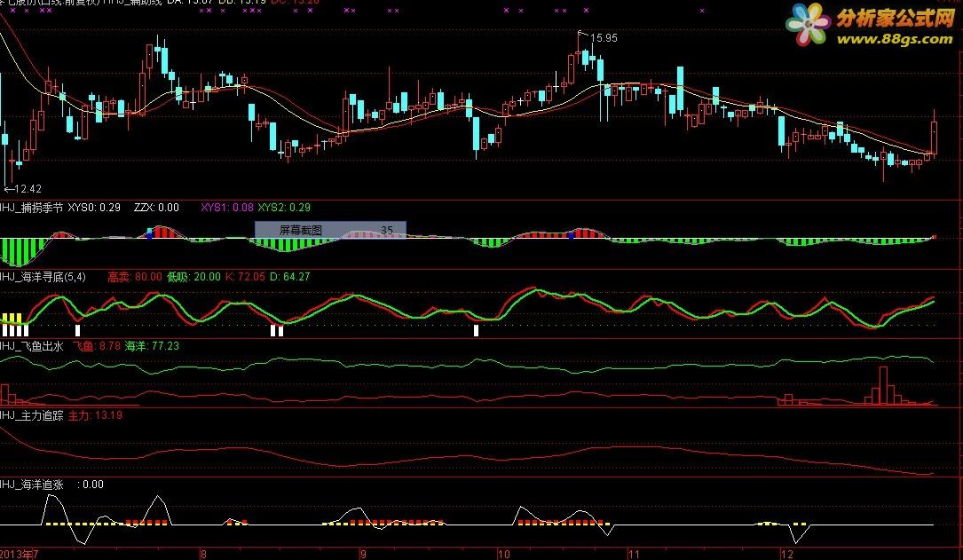Click the 飞鱼: 8.78 value
963x560 pixels.
(x=97, y=346)
